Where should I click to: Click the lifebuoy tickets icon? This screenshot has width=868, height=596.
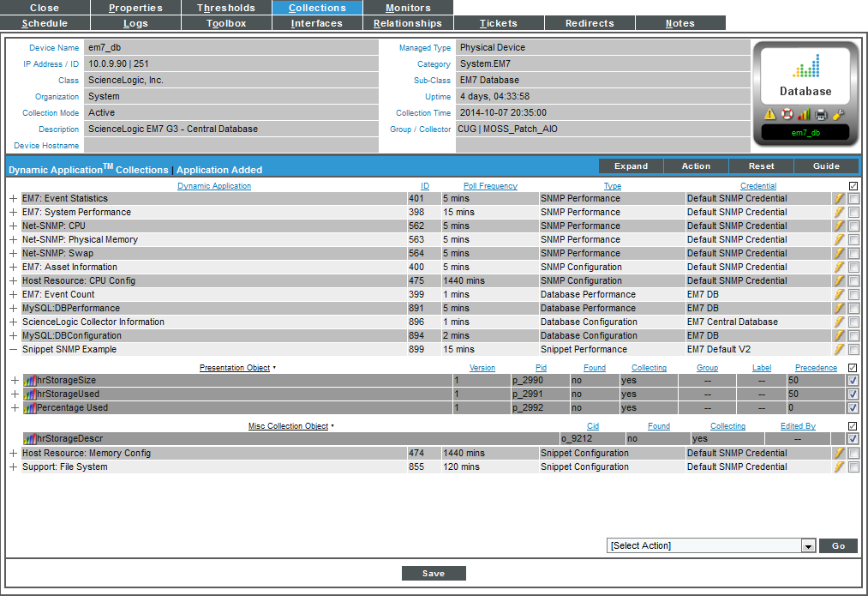point(787,114)
